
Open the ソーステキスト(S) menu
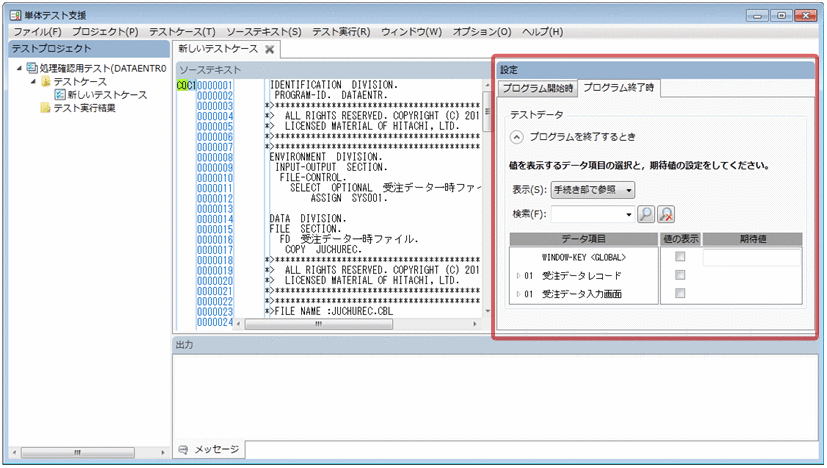pyautogui.click(x=264, y=32)
